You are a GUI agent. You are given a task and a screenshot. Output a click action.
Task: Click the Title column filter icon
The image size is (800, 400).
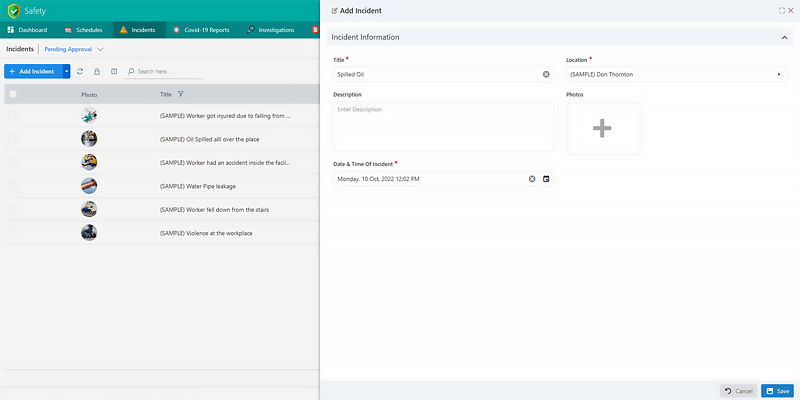click(x=180, y=94)
